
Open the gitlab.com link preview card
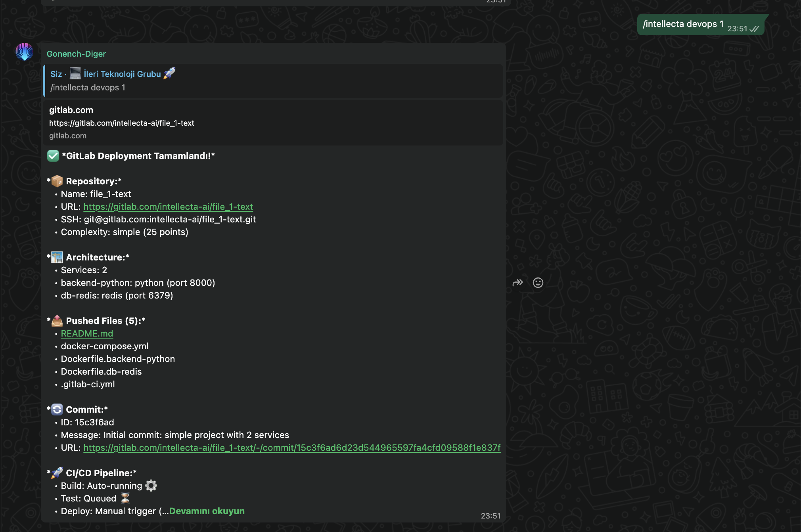pyautogui.click(x=273, y=122)
